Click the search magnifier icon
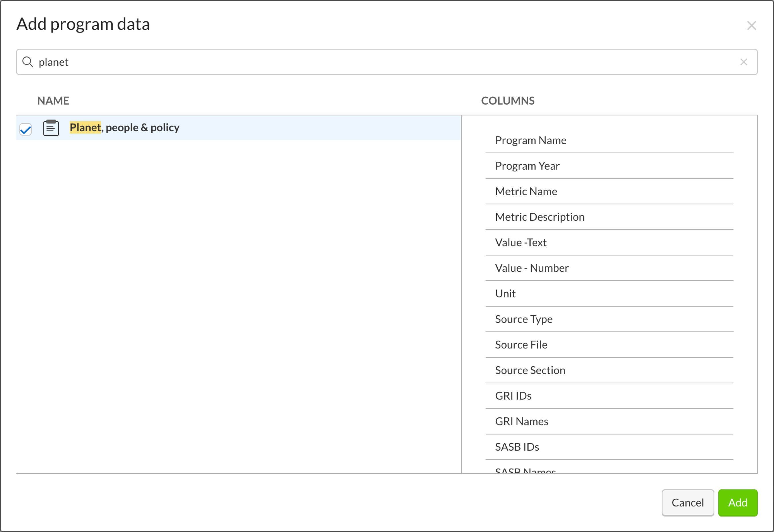The height and width of the screenshot is (532, 774). click(28, 62)
